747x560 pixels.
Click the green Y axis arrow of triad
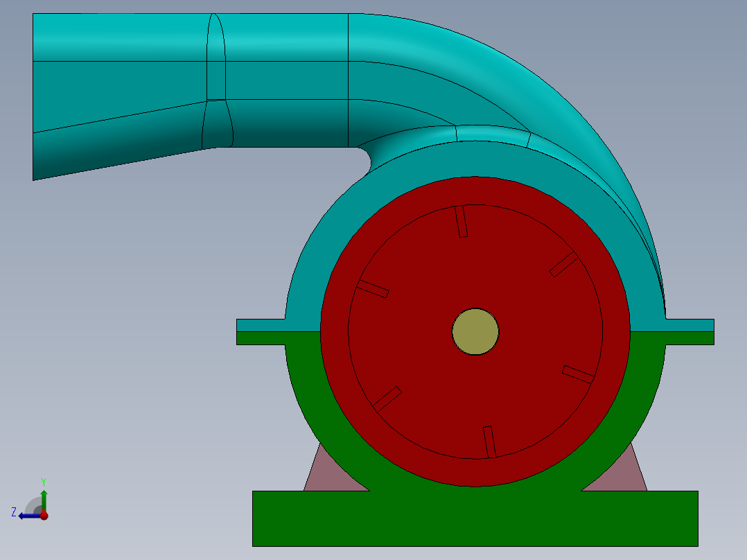point(44,500)
